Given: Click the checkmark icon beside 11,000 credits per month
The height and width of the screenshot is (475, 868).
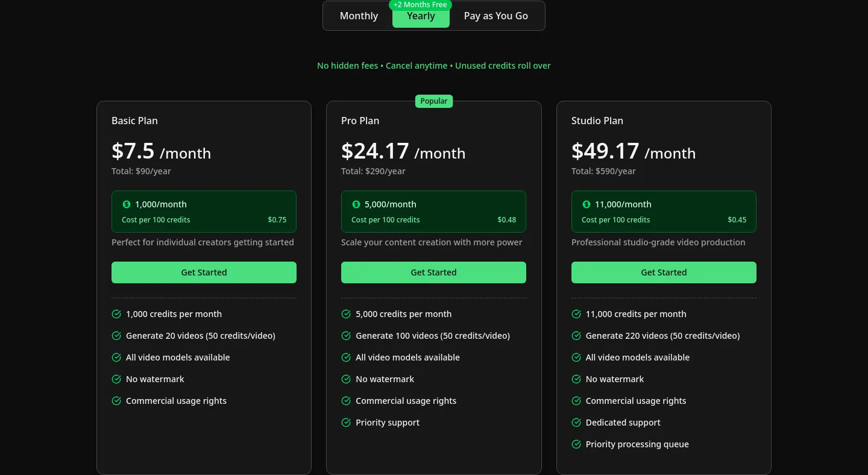Looking at the screenshot, I should click(576, 314).
